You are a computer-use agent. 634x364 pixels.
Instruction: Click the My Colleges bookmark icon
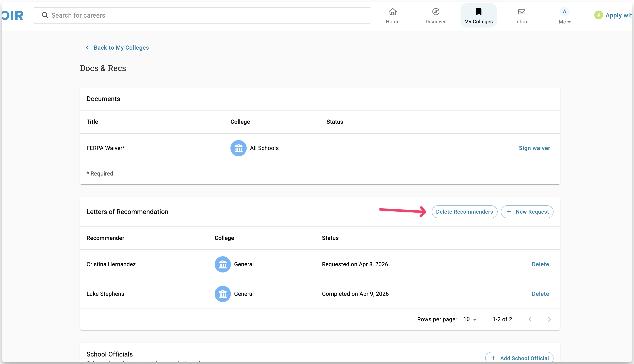478,12
